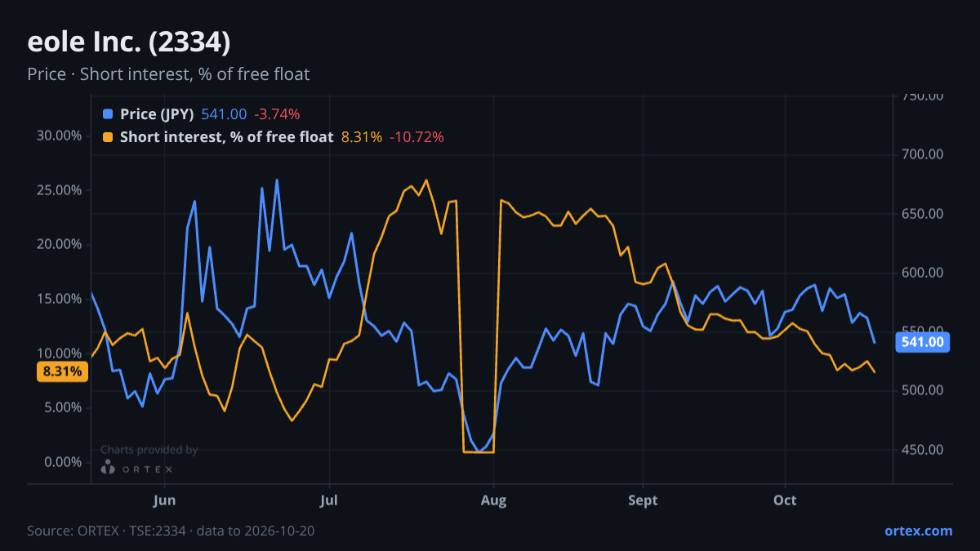Click the -10.72% short interest change
Viewport: 980px width, 551px height.
416,137
